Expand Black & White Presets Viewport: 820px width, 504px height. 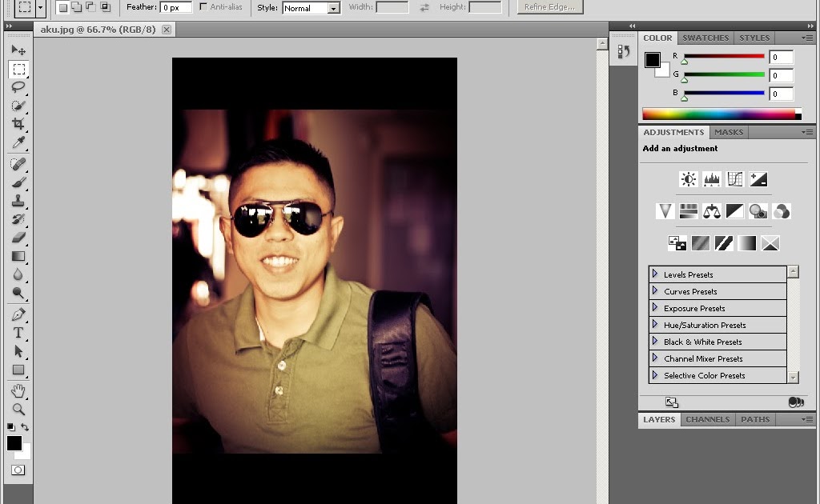point(655,342)
